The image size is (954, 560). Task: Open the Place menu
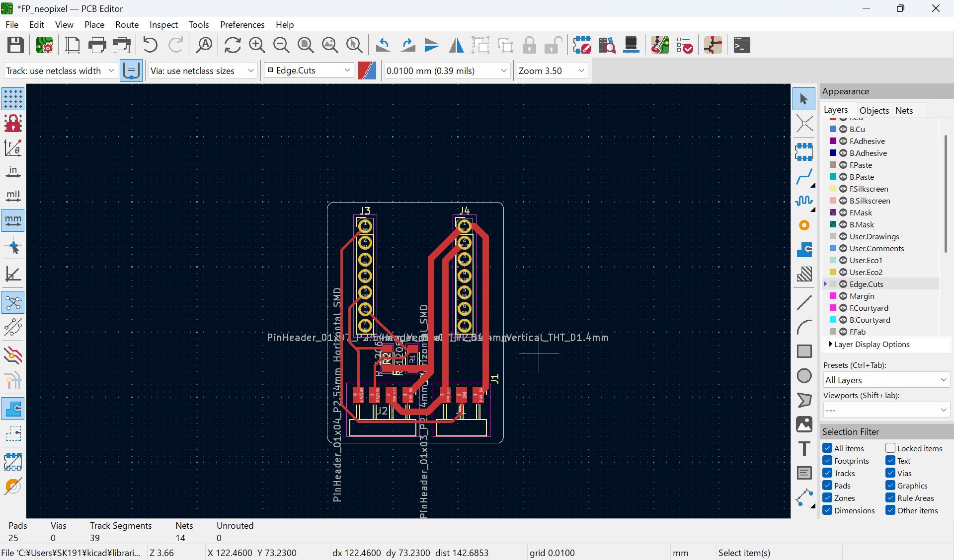(x=94, y=24)
